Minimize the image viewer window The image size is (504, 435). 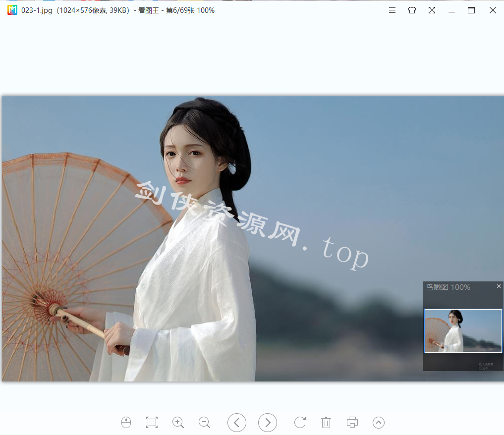point(451,10)
